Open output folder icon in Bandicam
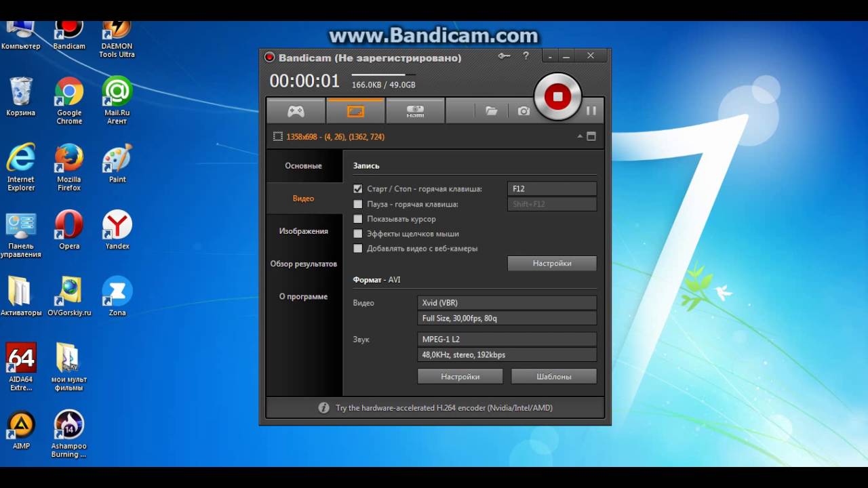This screenshot has width=868, height=488. click(x=492, y=111)
